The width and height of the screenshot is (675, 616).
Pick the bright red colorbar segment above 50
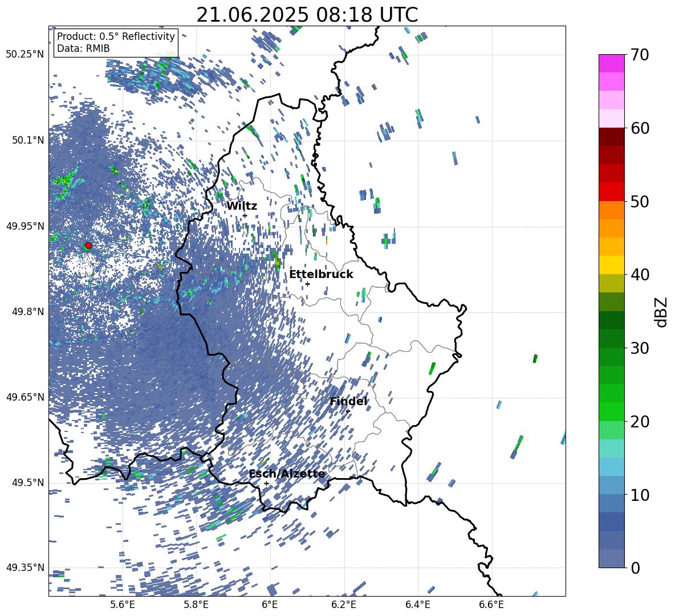coord(611,192)
